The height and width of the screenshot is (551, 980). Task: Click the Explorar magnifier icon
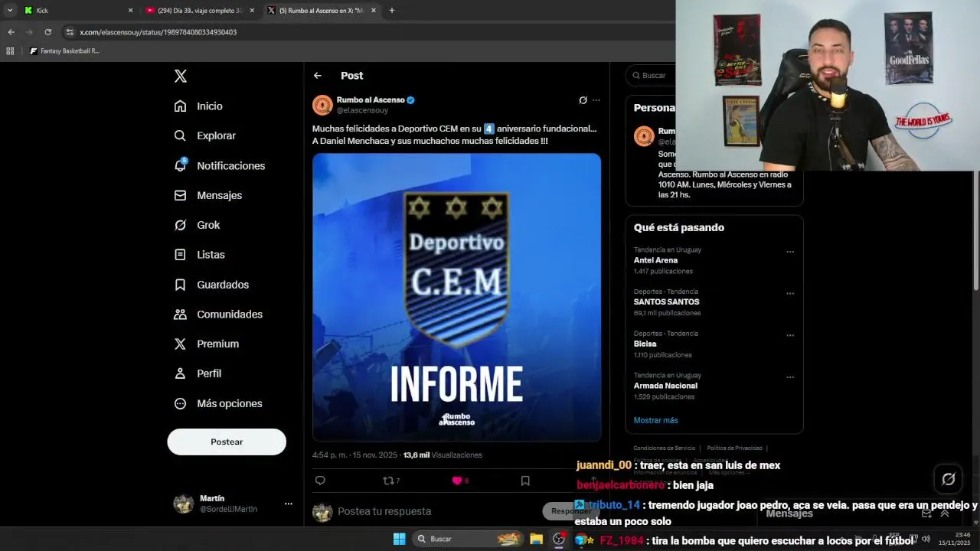click(180, 135)
